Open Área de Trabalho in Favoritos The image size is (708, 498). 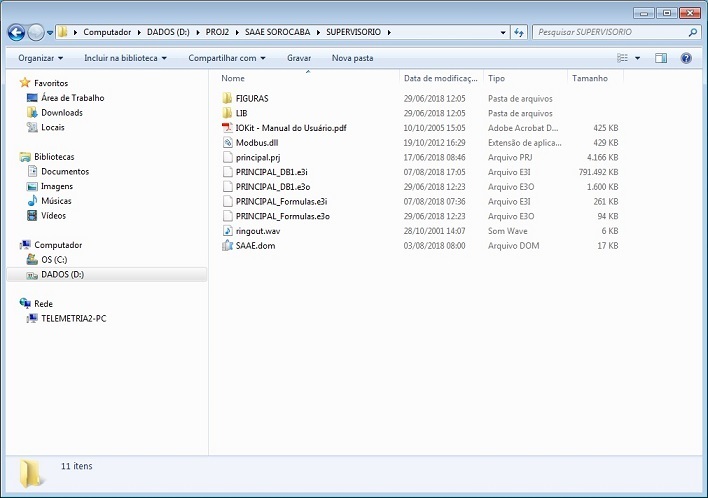(x=72, y=98)
